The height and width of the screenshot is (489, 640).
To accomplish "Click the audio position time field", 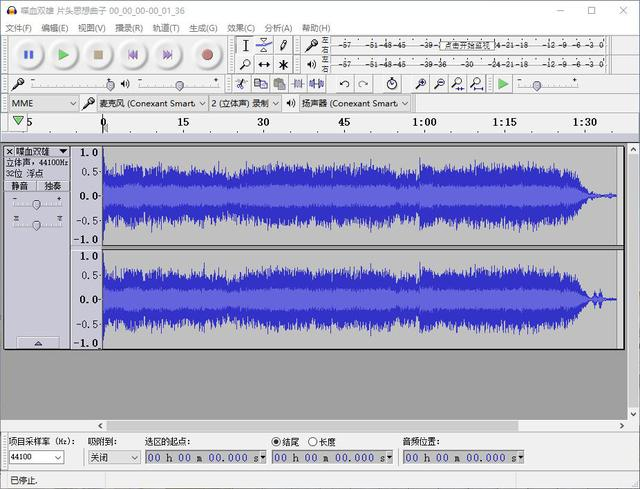I will coord(463,458).
